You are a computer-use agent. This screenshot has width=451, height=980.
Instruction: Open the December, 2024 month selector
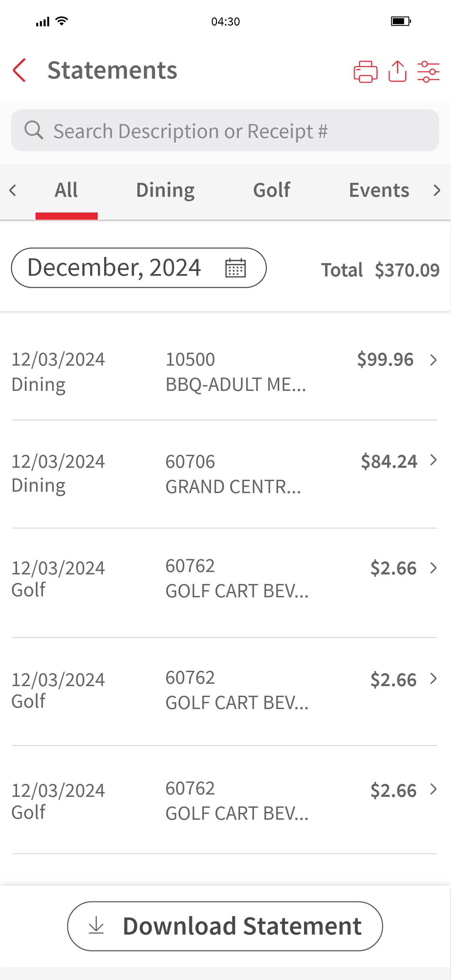(x=139, y=268)
